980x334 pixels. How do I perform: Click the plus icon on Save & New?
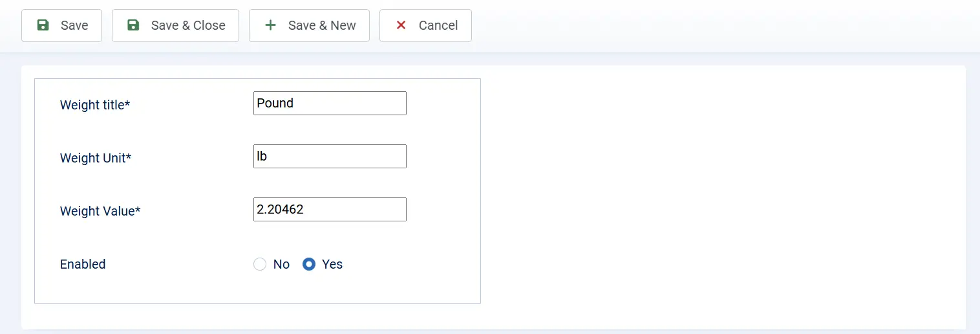pyautogui.click(x=271, y=25)
